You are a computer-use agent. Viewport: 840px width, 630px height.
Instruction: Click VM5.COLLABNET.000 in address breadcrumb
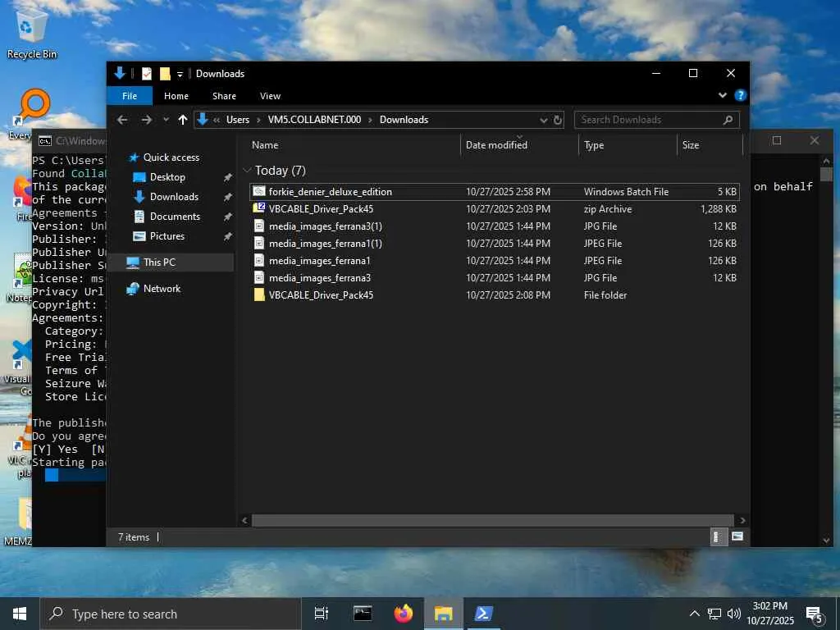[314, 120]
